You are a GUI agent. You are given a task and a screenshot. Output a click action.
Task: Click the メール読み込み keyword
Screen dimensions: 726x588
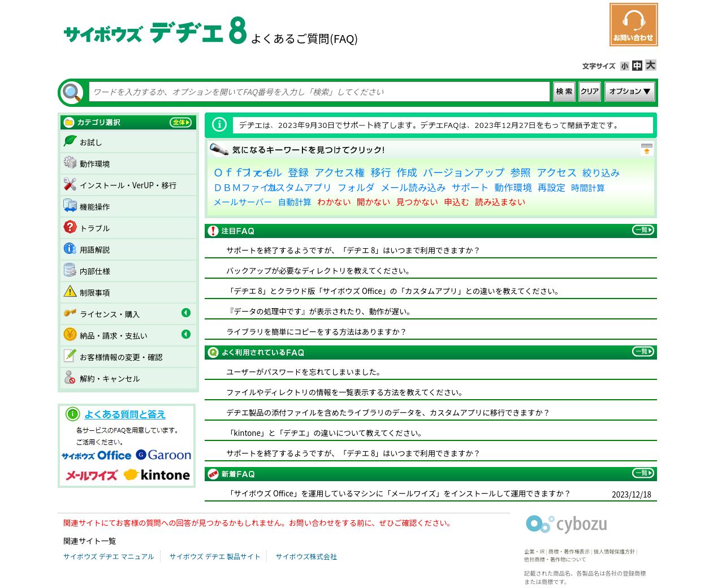(x=413, y=188)
